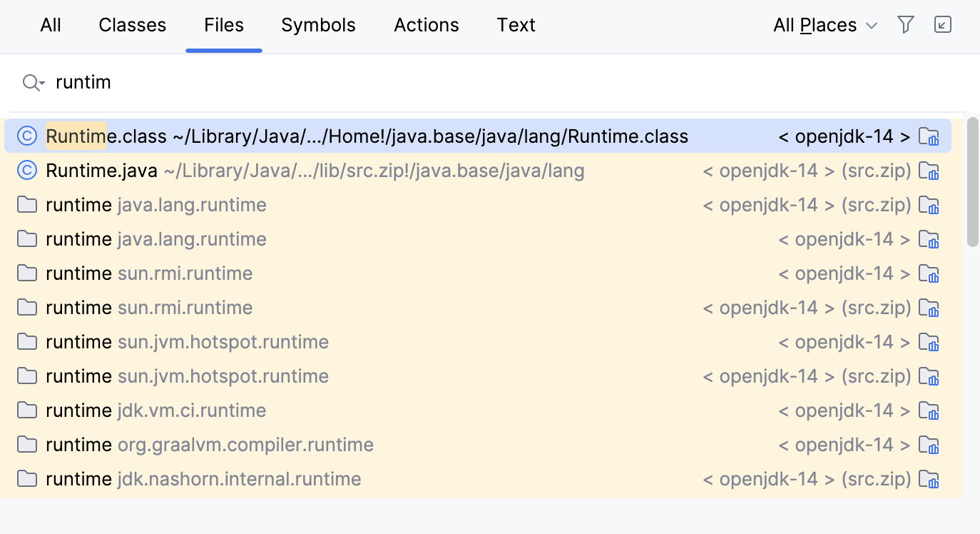The image size is (980, 534).
Task: Select the Text search tab
Action: [516, 26]
